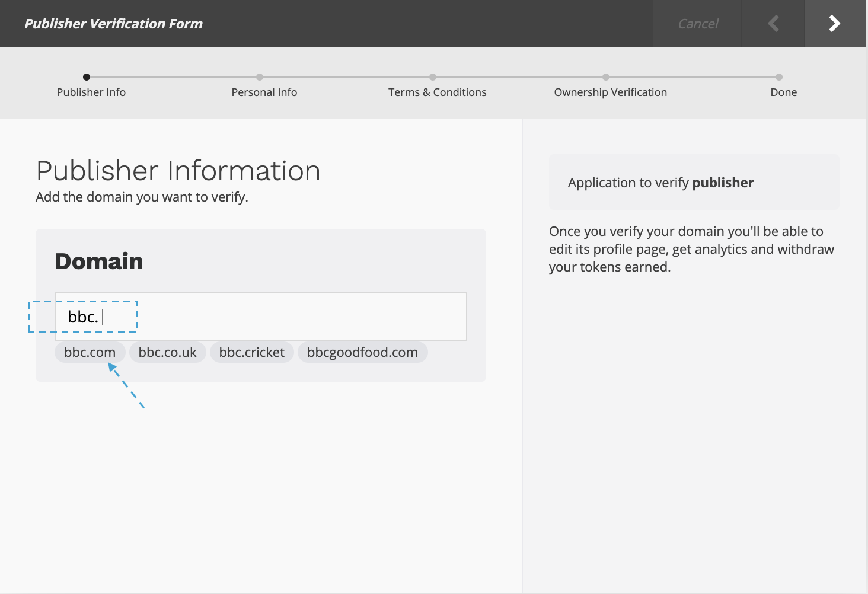Click the 'Publisher Information' heading
This screenshot has height=594, width=868.
point(178,171)
